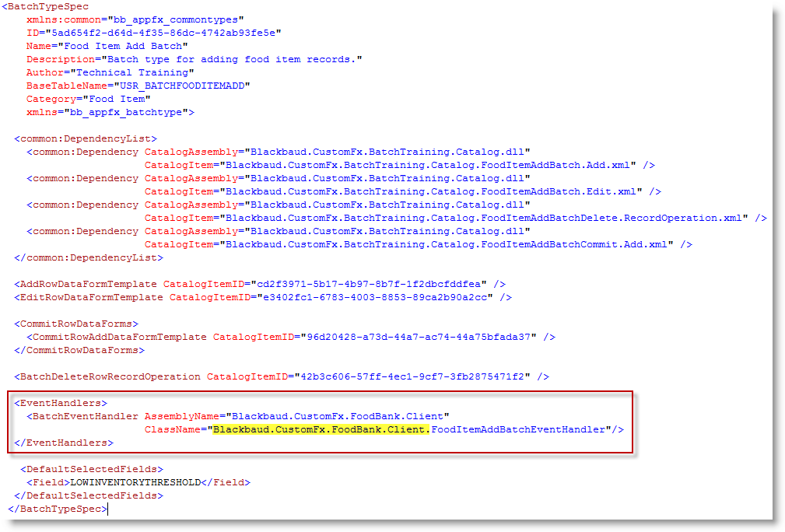
Task: Click FoodItemAddBatchEventHandler in the ClassName
Action: coord(518,430)
